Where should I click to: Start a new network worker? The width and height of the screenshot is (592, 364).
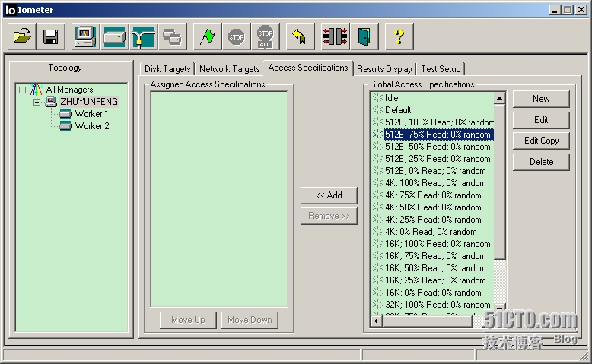[x=144, y=36]
